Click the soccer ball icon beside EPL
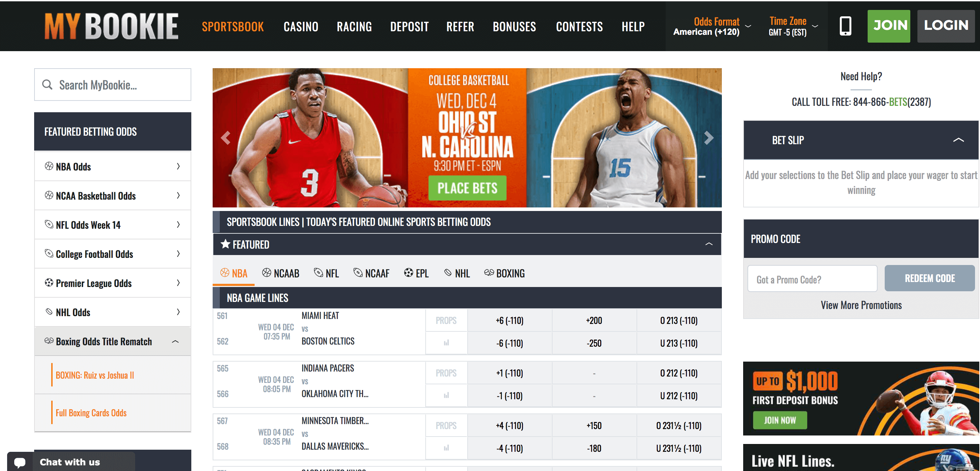Image resolution: width=980 pixels, height=471 pixels. tap(408, 273)
